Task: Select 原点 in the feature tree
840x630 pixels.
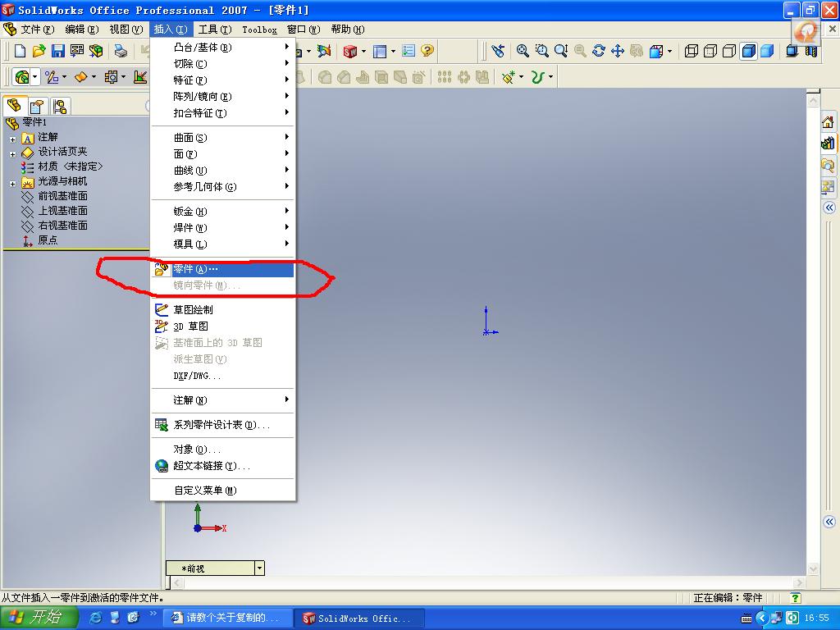Action: [47, 240]
